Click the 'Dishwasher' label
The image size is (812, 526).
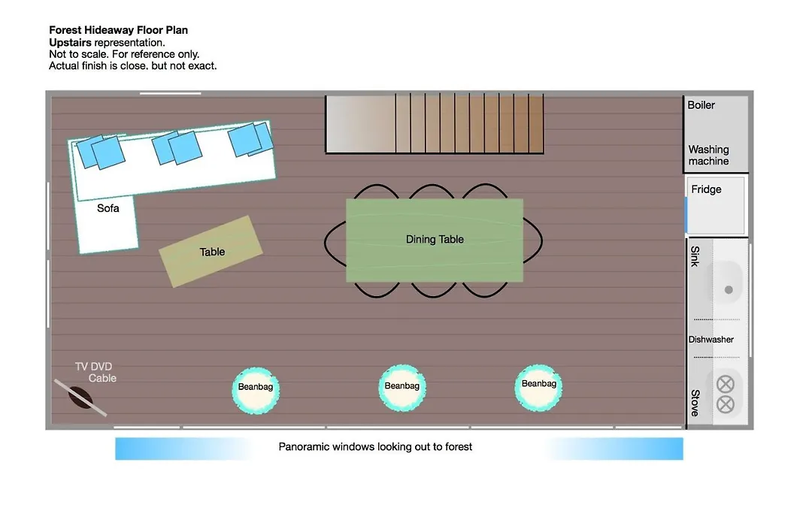[711, 340]
